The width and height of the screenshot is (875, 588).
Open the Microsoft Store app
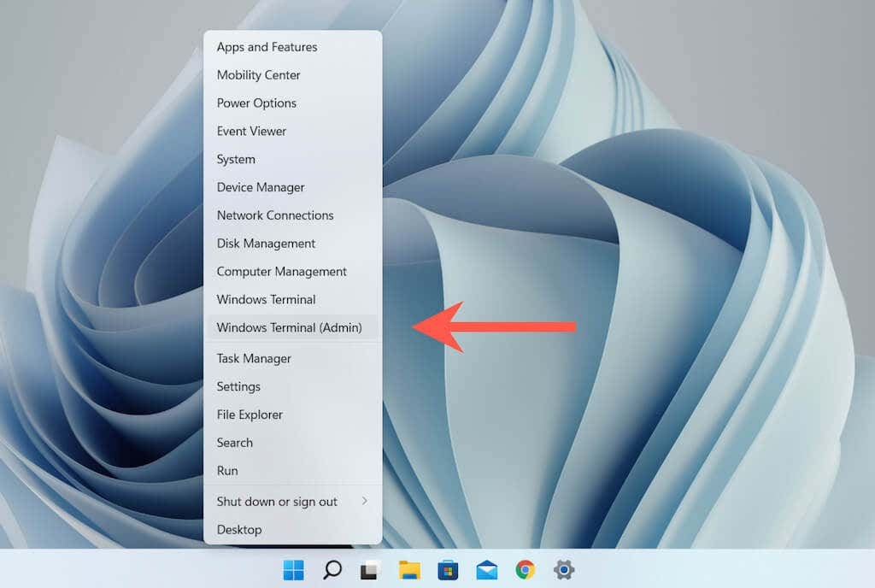448,566
